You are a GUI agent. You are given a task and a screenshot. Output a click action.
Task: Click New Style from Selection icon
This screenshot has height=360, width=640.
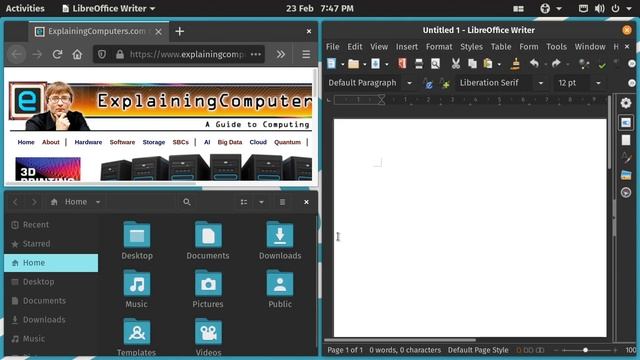click(x=445, y=83)
